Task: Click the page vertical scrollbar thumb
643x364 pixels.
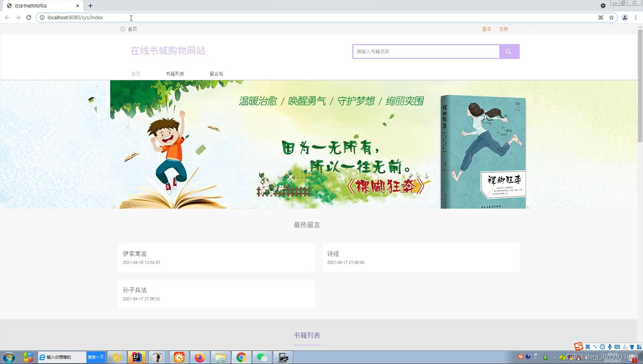Action: pyautogui.click(x=640, y=86)
